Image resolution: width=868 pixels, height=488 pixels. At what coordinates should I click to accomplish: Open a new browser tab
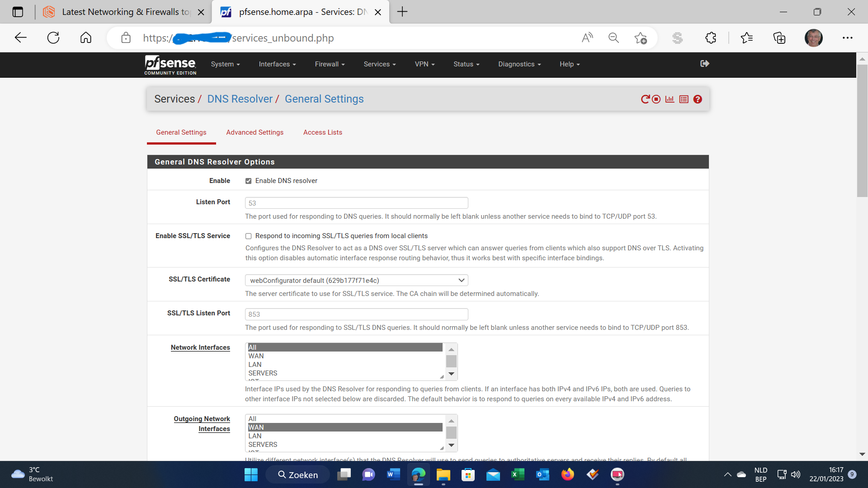pyautogui.click(x=402, y=12)
